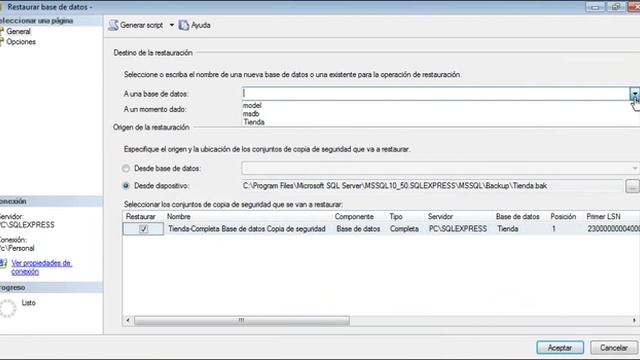
Task: Select the Desde dispositivo radio button
Action: [126, 186]
